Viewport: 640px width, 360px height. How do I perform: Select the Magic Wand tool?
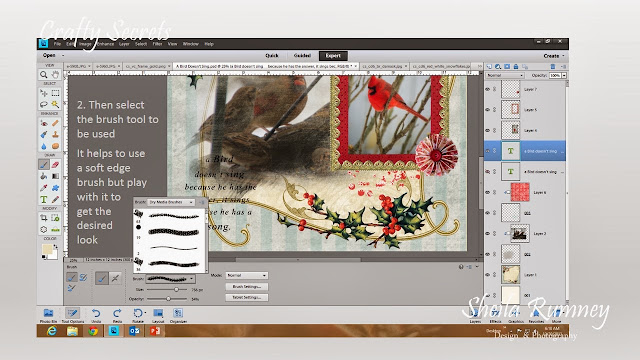[55, 104]
